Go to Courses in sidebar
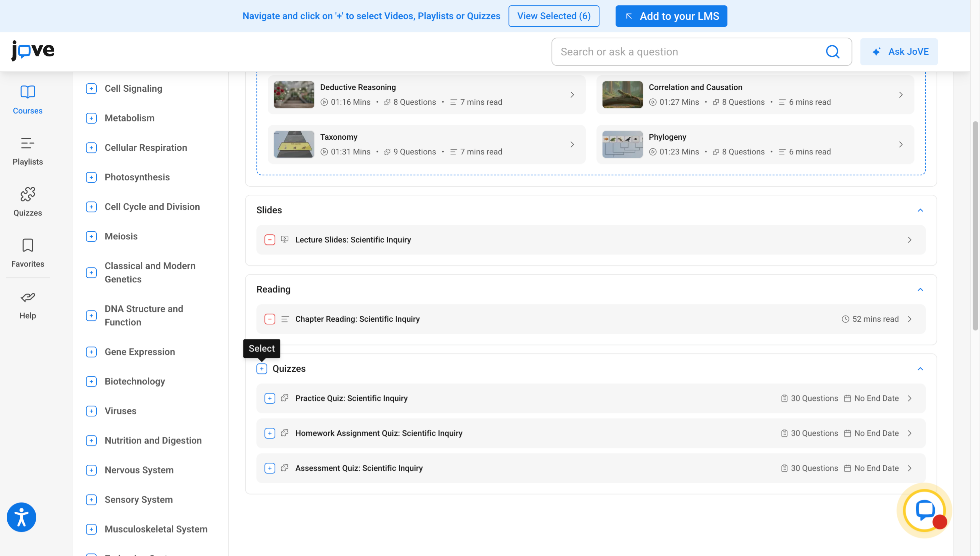Viewport: 980px width, 556px height. click(x=28, y=100)
